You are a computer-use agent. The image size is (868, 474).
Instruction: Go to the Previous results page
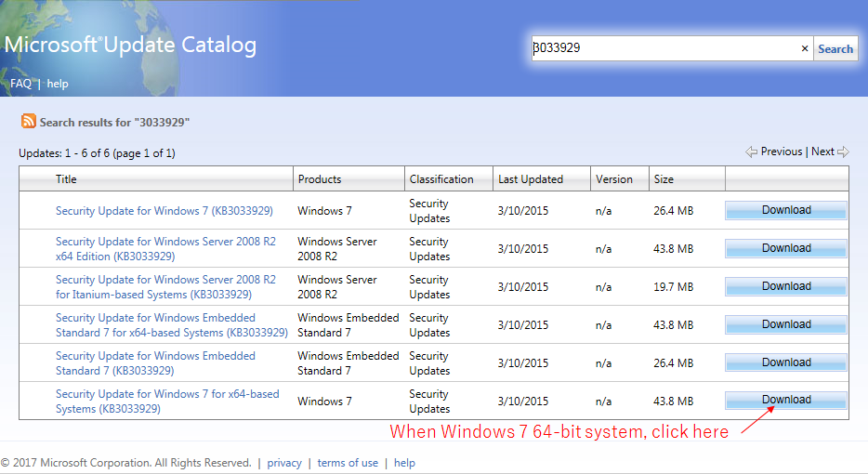(x=781, y=151)
